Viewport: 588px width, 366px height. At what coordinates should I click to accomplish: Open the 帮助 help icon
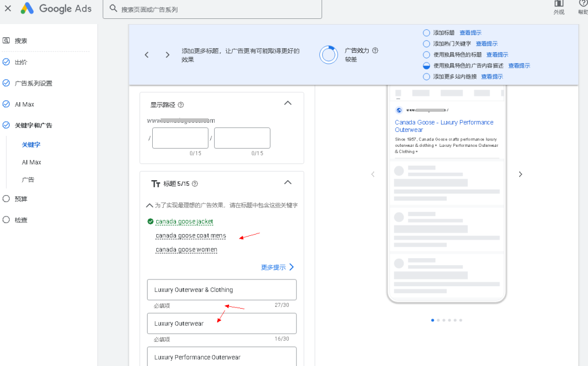click(x=582, y=7)
